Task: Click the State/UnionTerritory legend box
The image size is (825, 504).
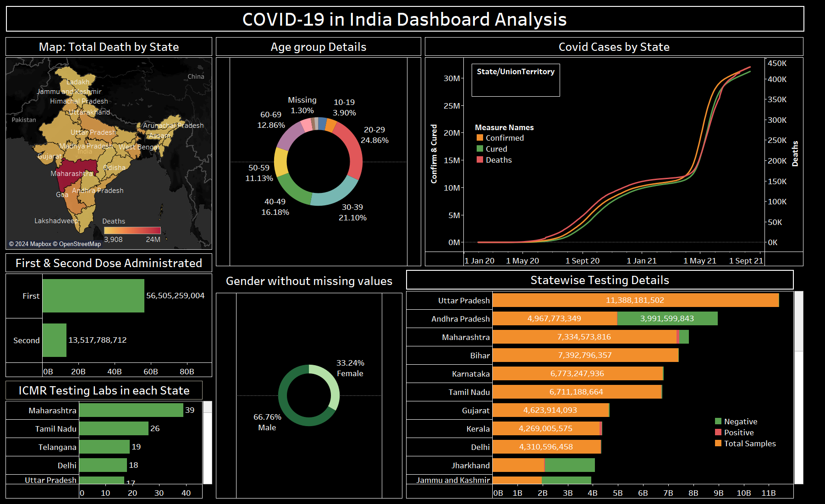Action: point(516,80)
